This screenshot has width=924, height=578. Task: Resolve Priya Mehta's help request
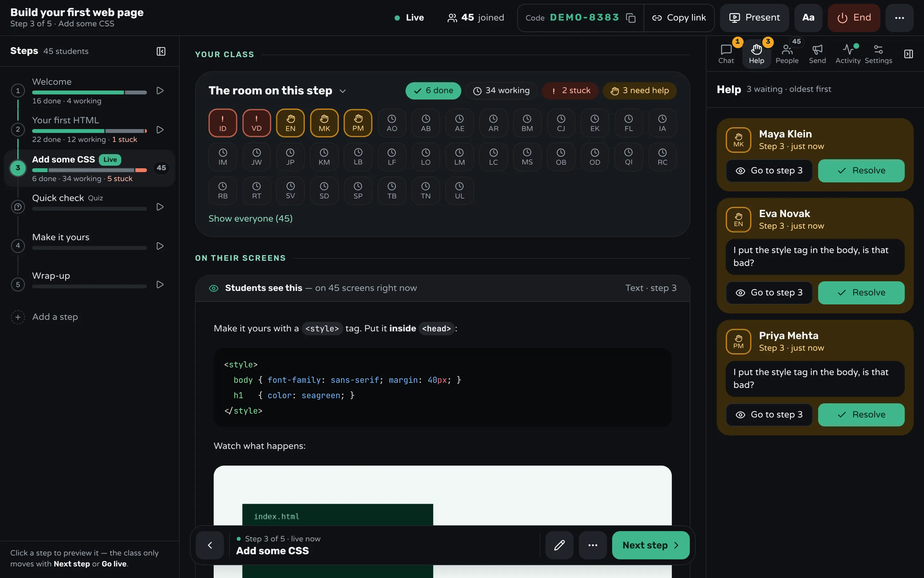pyautogui.click(x=861, y=414)
